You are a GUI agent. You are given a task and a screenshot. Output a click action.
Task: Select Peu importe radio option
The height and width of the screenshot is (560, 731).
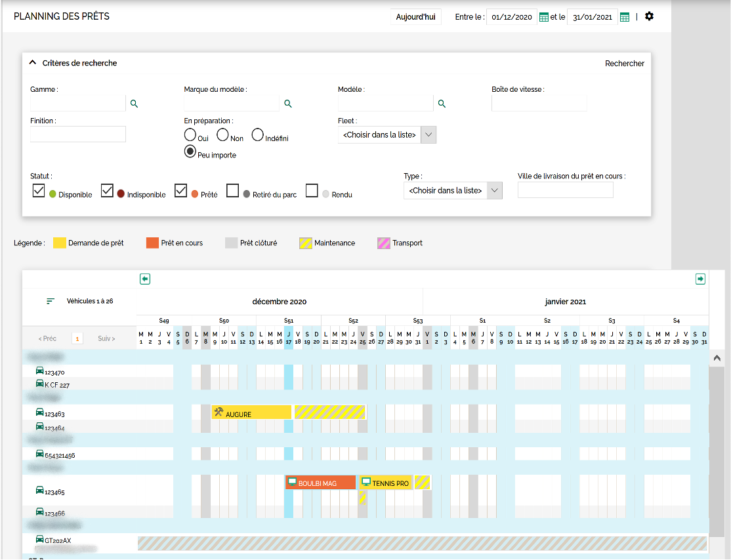[190, 151]
